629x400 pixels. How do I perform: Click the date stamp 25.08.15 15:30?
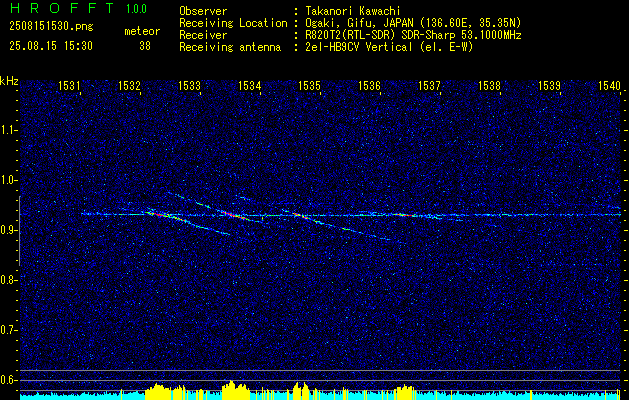(x=51, y=46)
